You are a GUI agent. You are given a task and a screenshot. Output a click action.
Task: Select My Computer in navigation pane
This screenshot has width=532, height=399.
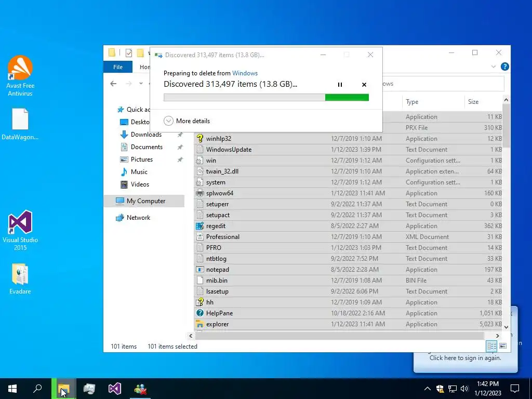coord(144,201)
